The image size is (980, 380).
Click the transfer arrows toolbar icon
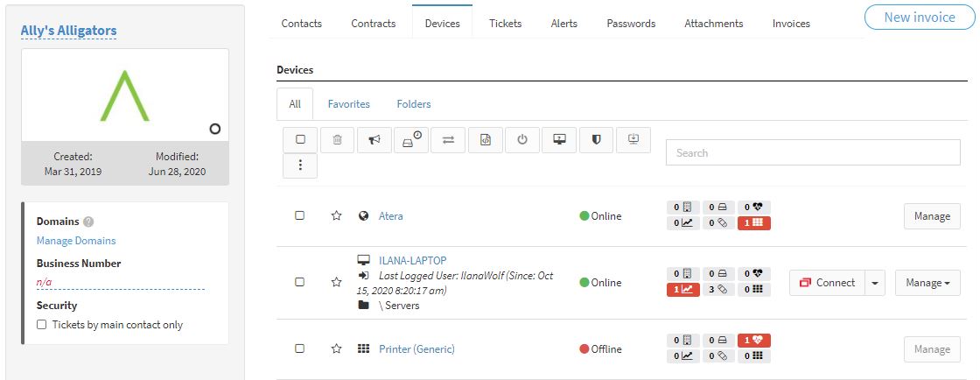coord(449,140)
